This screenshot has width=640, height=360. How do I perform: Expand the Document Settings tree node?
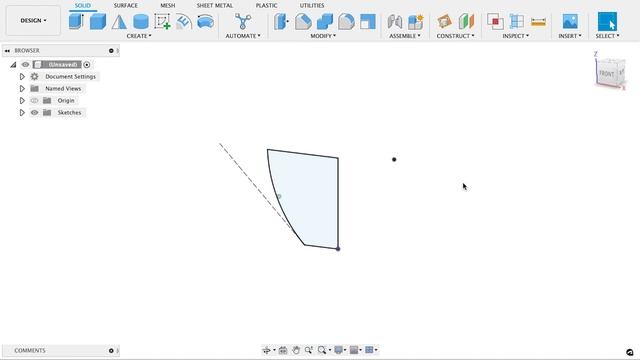tap(22, 76)
